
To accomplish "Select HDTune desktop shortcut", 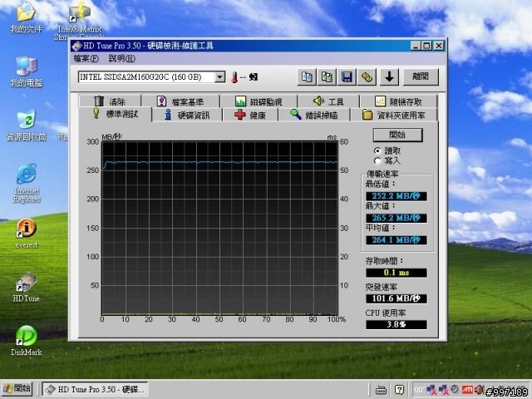I will point(26,287).
